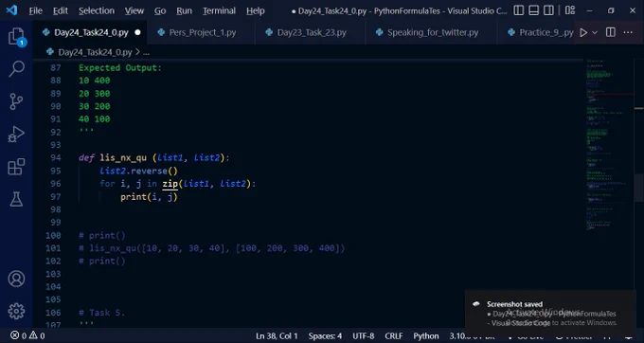Viewport: 644px width, 343px height.
Task: Change the UTF-8 encoding
Action: (363, 336)
